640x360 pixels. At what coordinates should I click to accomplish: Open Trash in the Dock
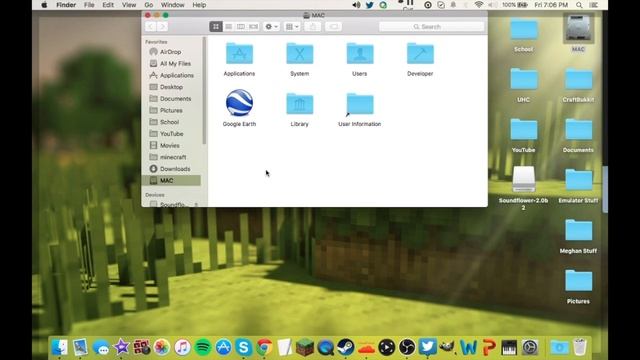pos(580,347)
